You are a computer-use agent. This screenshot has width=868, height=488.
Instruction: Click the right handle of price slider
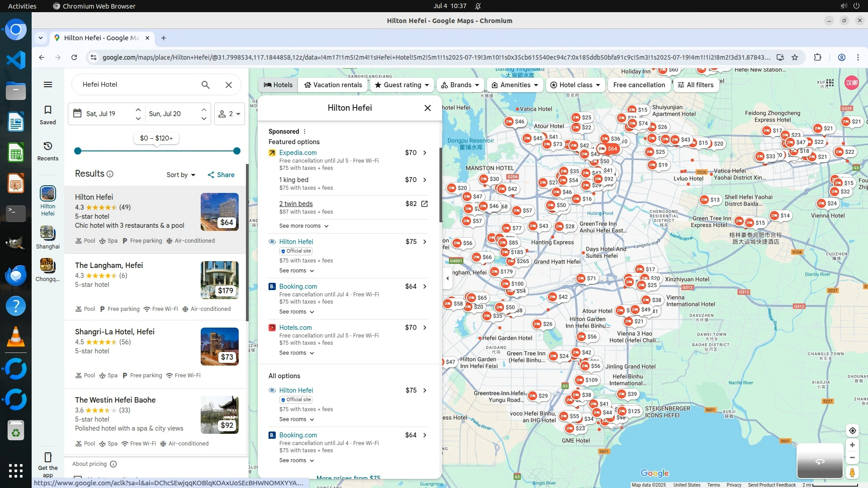coord(236,151)
